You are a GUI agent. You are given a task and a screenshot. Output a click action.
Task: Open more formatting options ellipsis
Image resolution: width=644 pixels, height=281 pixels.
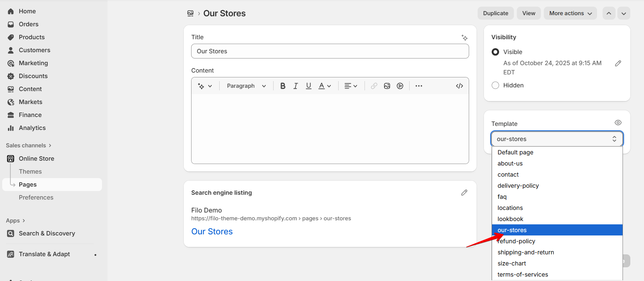(418, 86)
